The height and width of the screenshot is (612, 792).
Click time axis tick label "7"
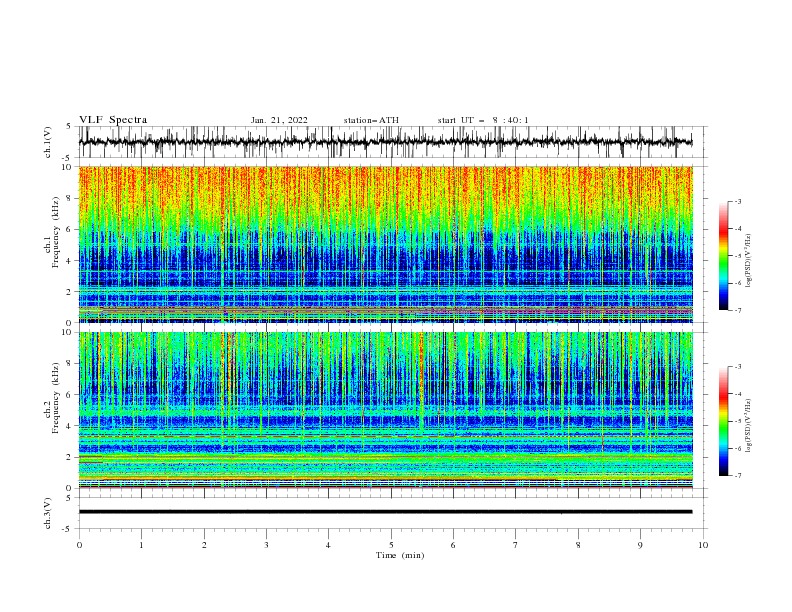point(516,545)
